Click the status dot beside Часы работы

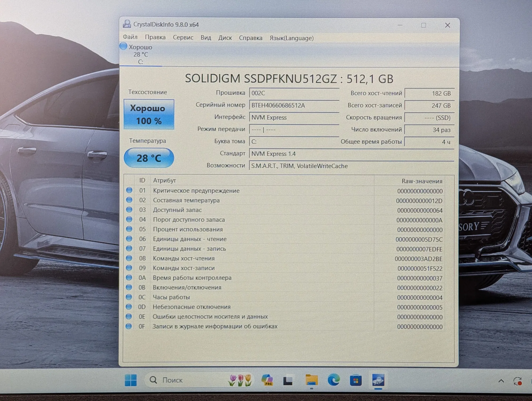click(x=129, y=297)
